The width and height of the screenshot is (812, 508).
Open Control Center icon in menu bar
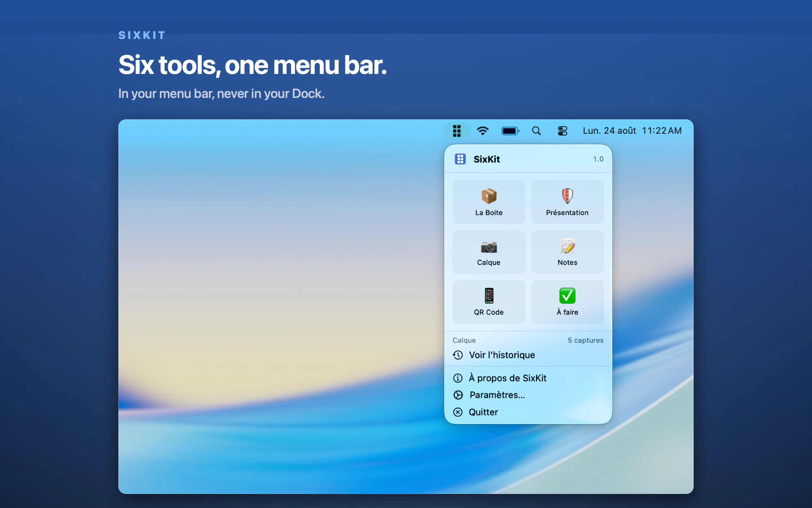tap(562, 131)
